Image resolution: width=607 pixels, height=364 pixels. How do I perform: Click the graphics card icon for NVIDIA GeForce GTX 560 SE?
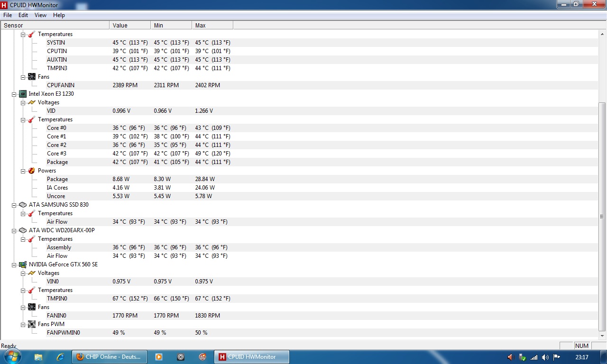(23, 264)
